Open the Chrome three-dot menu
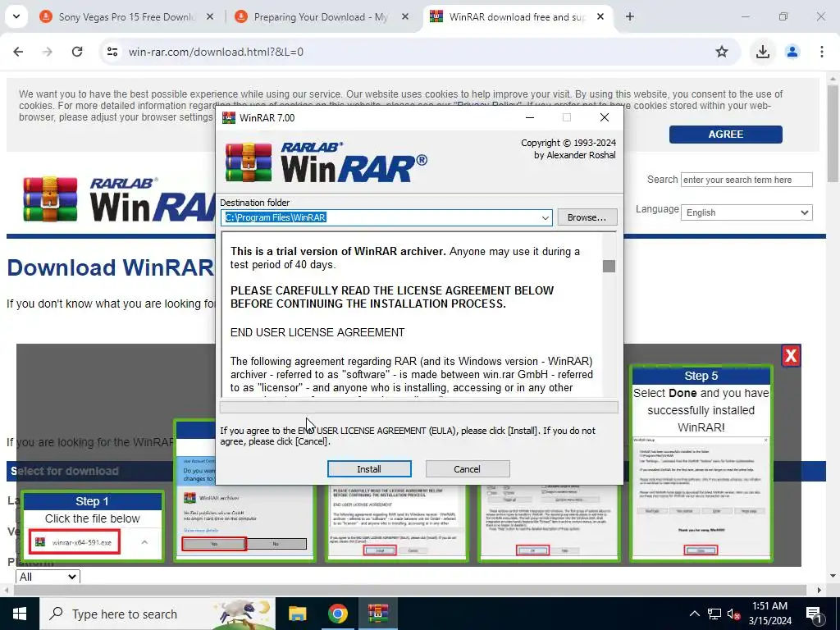This screenshot has height=630, width=840. coord(822,52)
